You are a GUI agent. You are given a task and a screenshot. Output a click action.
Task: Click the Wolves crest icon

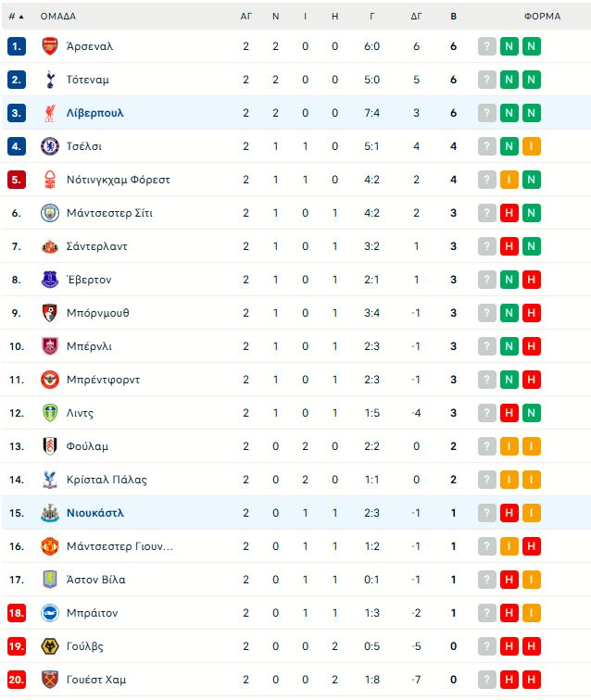tap(50, 646)
